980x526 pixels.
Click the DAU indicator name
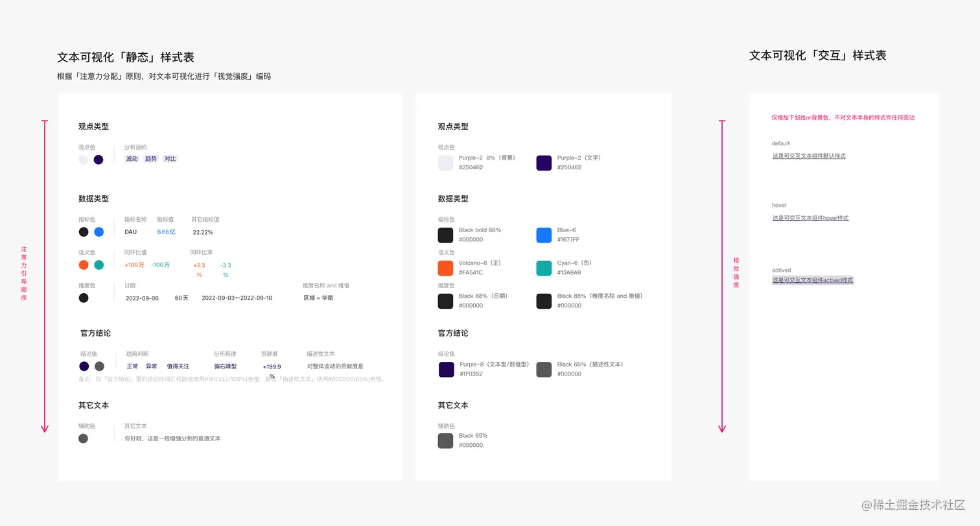point(131,232)
